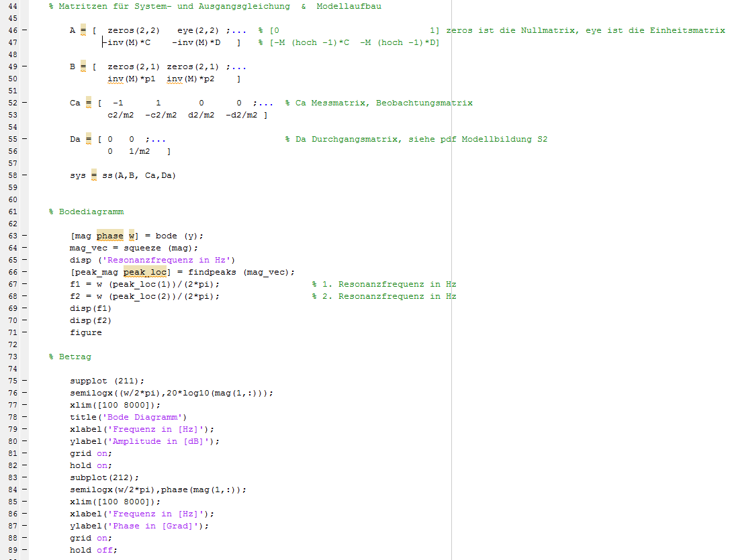Toggle breakpoint marker beside line 46
The height and width of the screenshot is (560, 732).
tap(24, 30)
